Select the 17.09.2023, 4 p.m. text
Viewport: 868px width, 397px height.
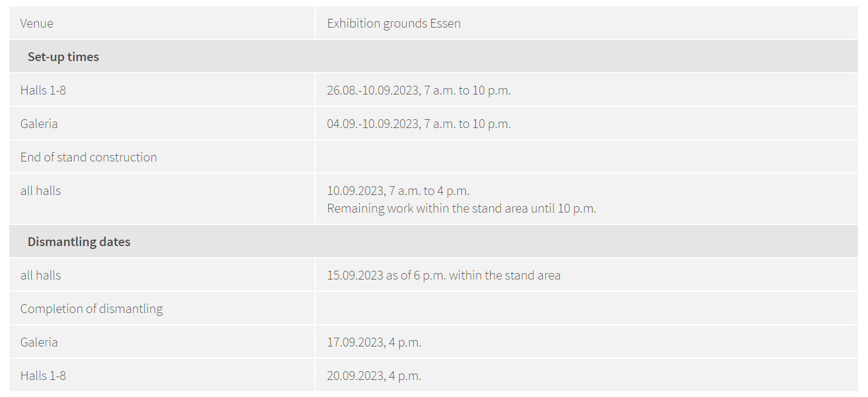[x=374, y=342]
